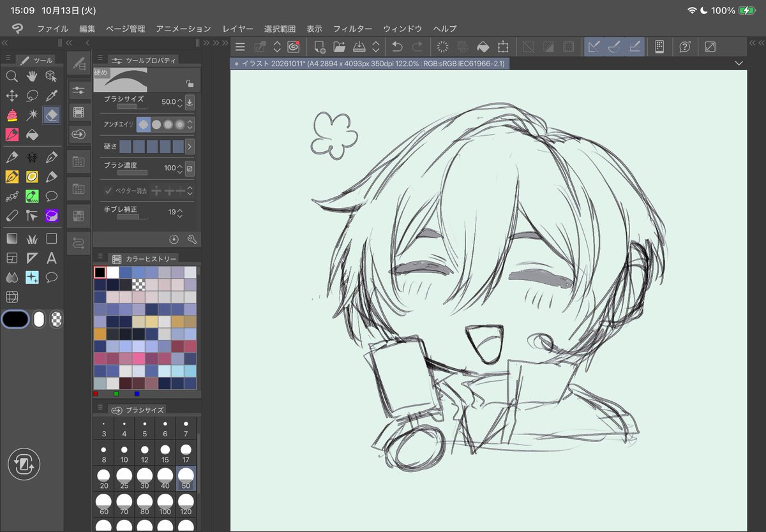Select the purple-highlighted eraser sub tool
The height and width of the screenshot is (532, 766).
tap(52, 216)
